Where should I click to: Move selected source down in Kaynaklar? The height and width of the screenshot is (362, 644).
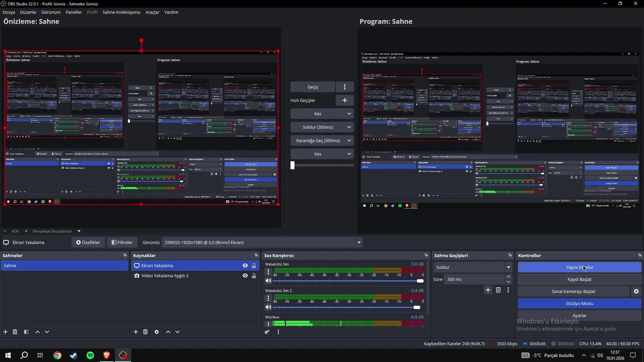(177, 332)
